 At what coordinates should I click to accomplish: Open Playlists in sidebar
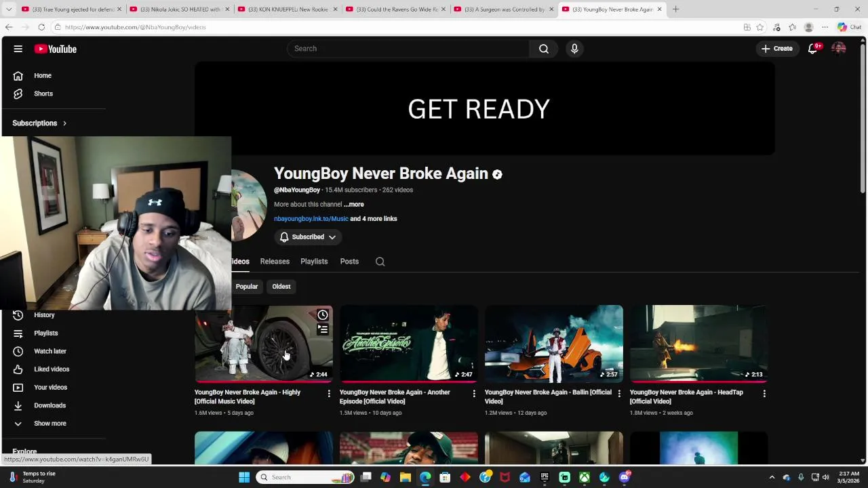coord(46,333)
